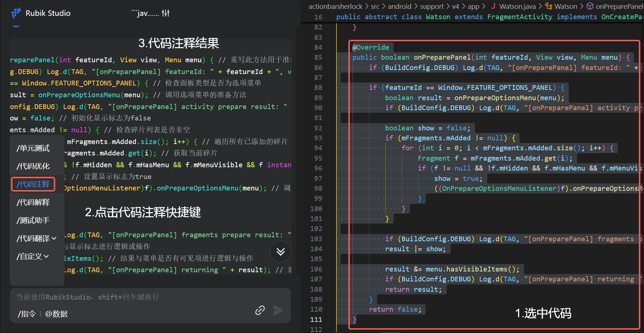Click the attachment paperclip icon

point(260,310)
